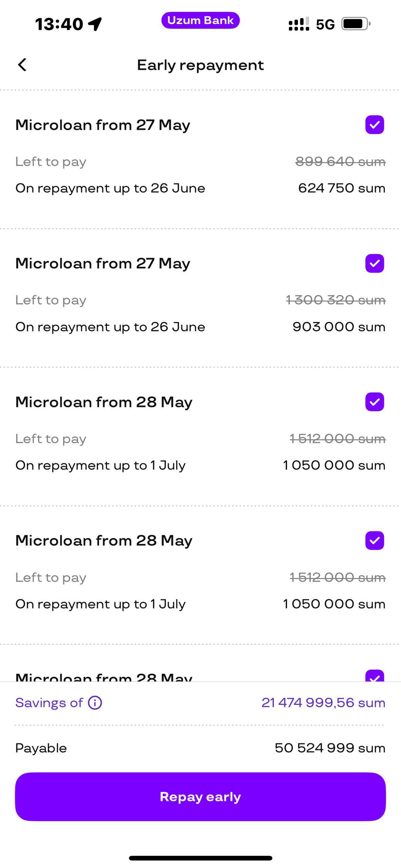The height and width of the screenshot is (868, 401).
Task: Tap the 5G network indicator
Action: [325, 24]
